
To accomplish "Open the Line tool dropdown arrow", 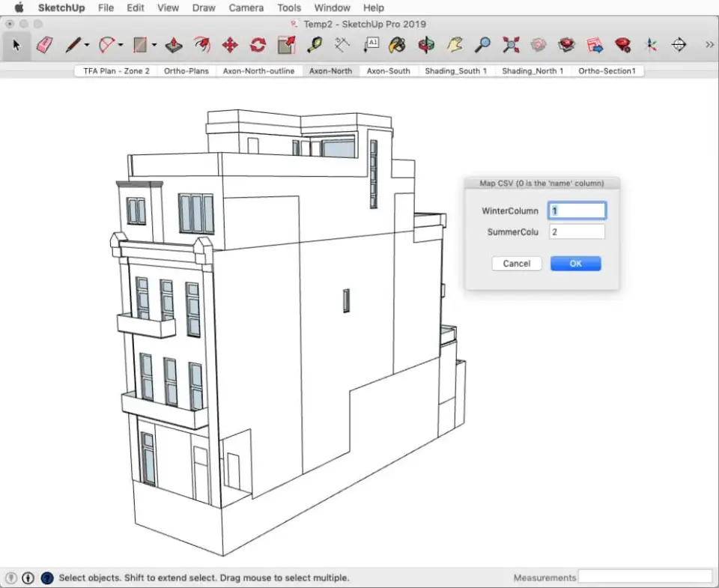I will point(87,46).
